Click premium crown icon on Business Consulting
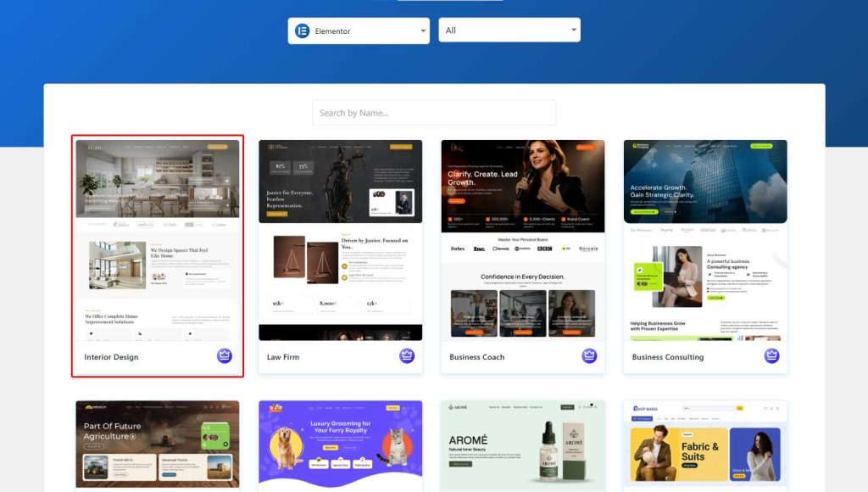The width and height of the screenshot is (868, 492). click(771, 356)
